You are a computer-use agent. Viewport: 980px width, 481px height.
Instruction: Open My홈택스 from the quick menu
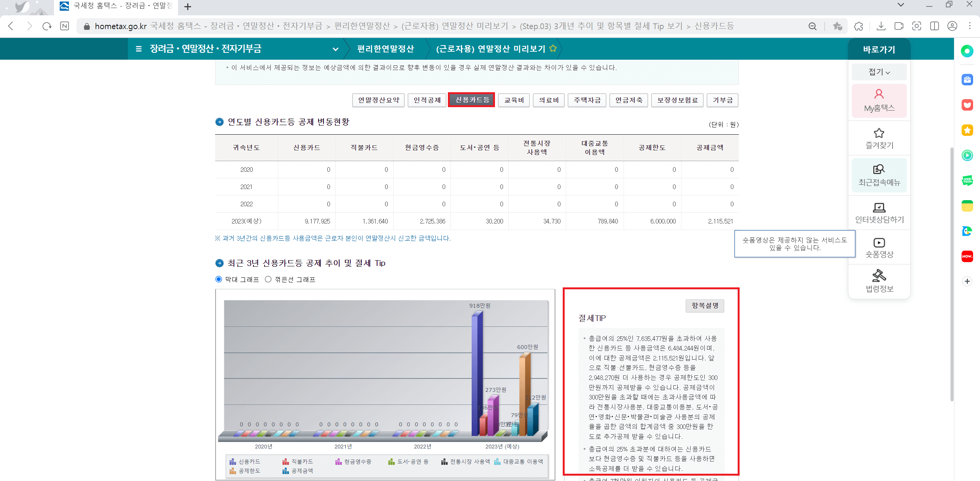coord(879,100)
